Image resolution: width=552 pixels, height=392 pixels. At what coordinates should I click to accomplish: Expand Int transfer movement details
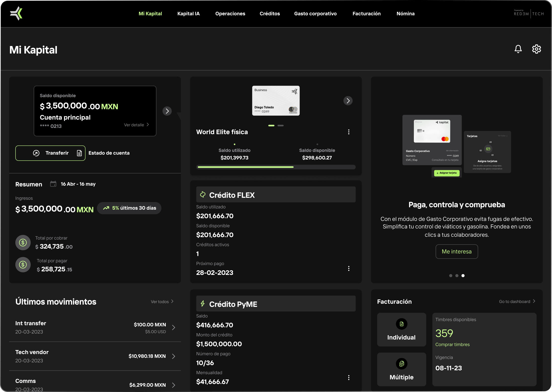tap(174, 327)
